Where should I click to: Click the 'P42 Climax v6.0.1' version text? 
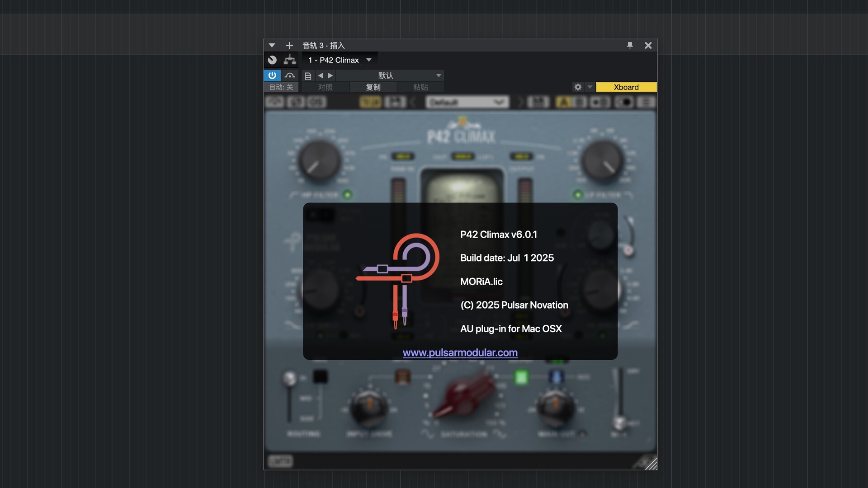pos(499,235)
